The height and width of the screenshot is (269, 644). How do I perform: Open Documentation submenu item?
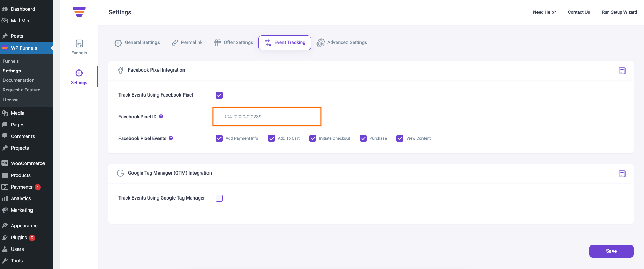(x=18, y=80)
